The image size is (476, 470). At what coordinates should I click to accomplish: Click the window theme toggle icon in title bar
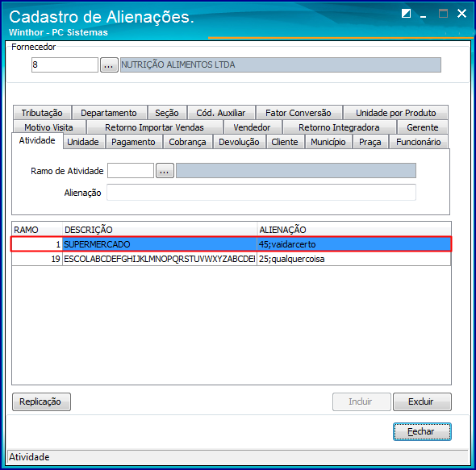click(x=406, y=14)
